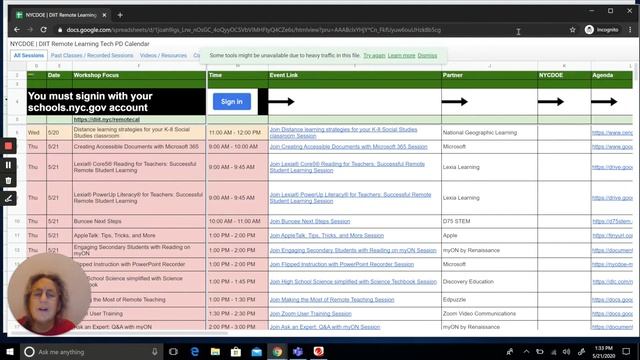Click the site lock icon
The width and height of the screenshot is (640, 360).
(60, 30)
